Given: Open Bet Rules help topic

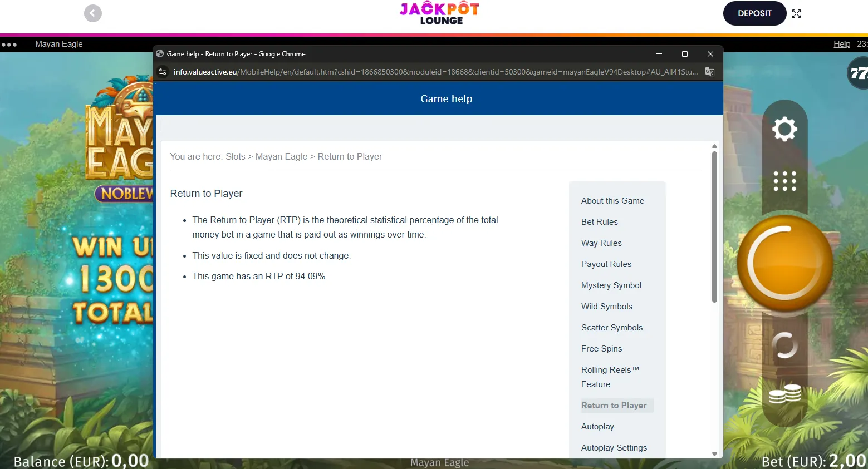Looking at the screenshot, I should click(x=599, y=222).
